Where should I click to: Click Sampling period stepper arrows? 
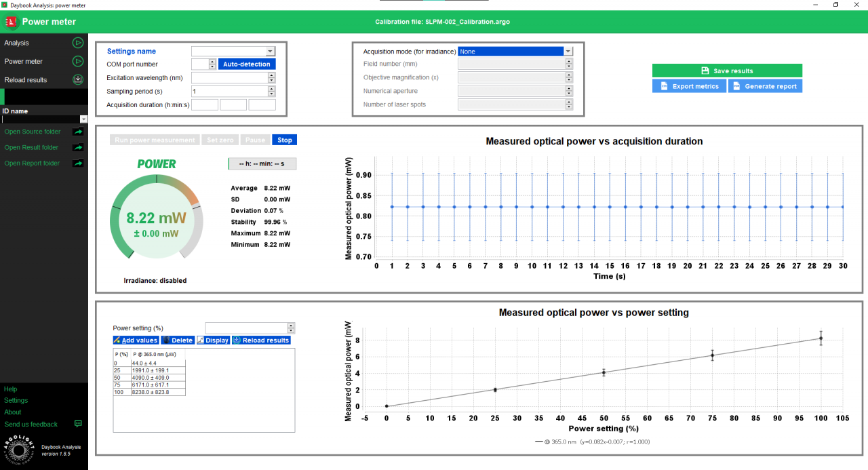pos(271,91)
